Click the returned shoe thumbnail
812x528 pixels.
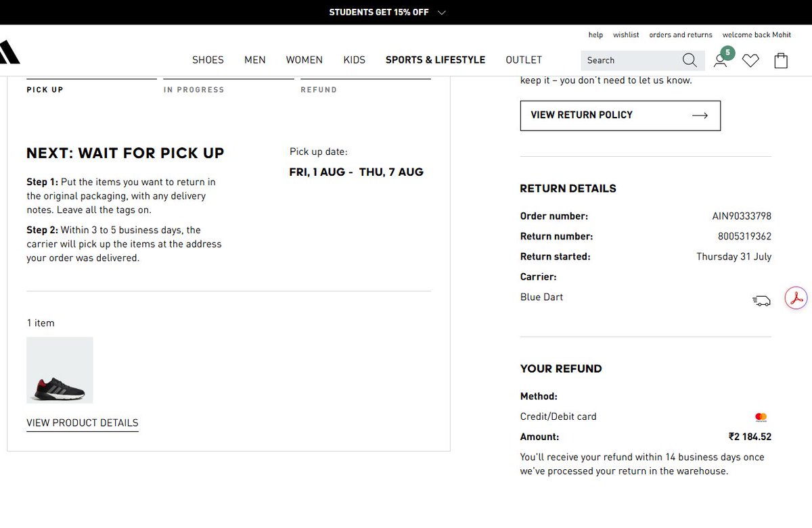(x=60, y=370)
